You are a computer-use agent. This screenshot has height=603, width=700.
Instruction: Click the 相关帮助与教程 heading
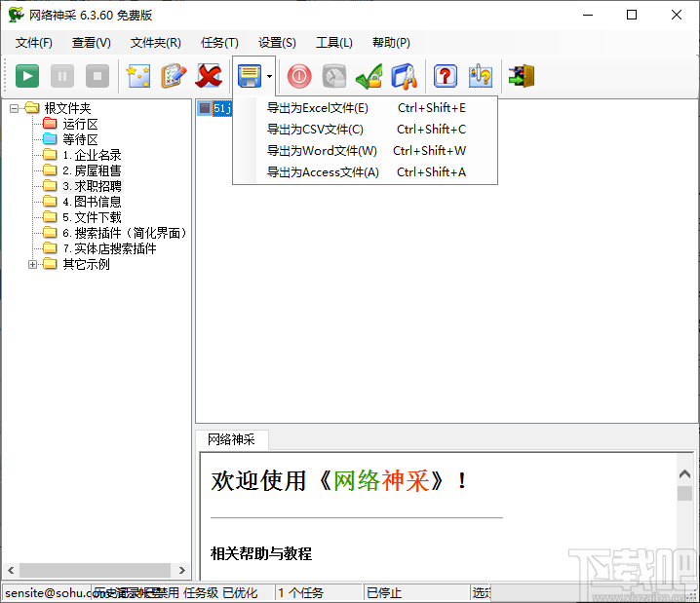point(261,553)
